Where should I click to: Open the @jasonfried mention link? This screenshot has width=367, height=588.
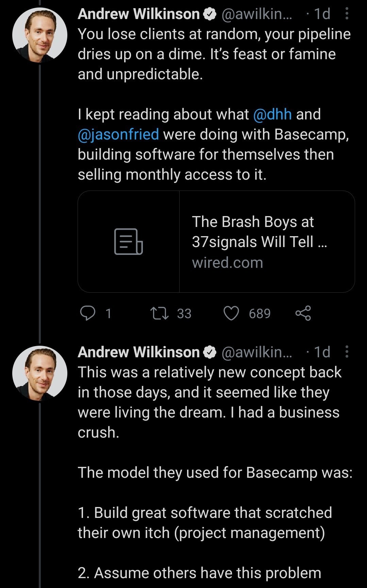pos(118,134)
